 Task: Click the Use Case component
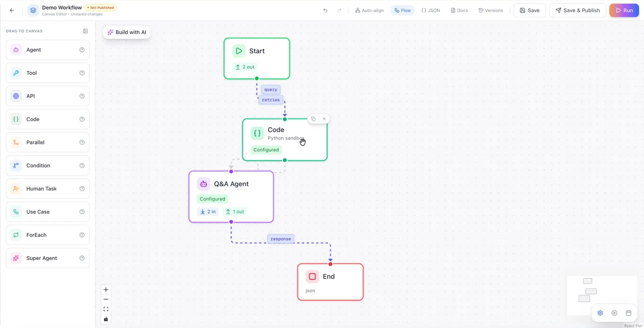[47, 212]
